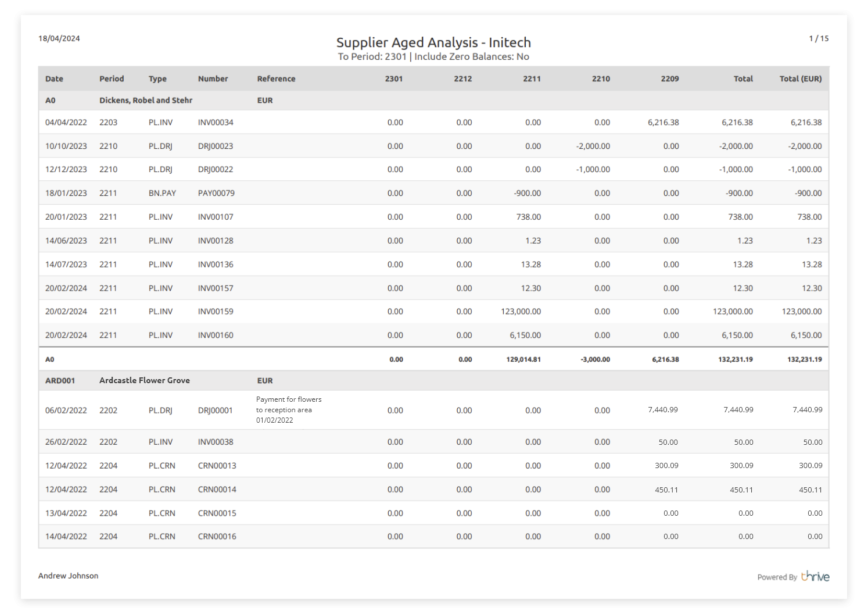This screenshot has width=868, height=614.
Task: Select the Total (EUR) column header
Action: (800, 78)
